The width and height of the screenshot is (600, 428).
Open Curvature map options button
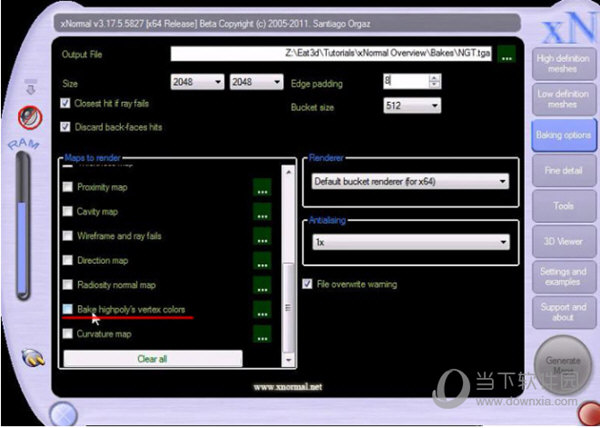pos(262,334)
